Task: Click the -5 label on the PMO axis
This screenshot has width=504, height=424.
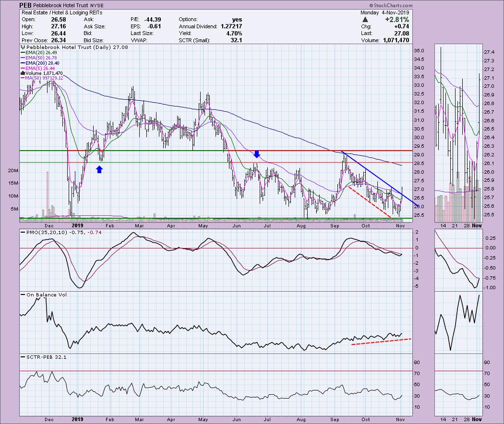Action: point(417,286)
